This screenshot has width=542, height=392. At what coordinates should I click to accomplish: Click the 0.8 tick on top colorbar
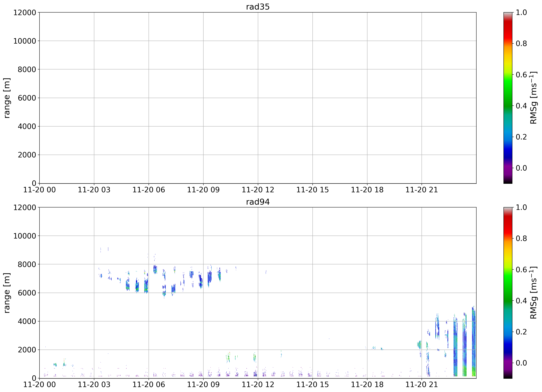point(521,43)
